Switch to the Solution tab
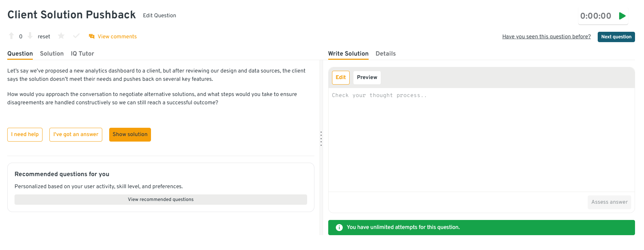 [52, 54]
